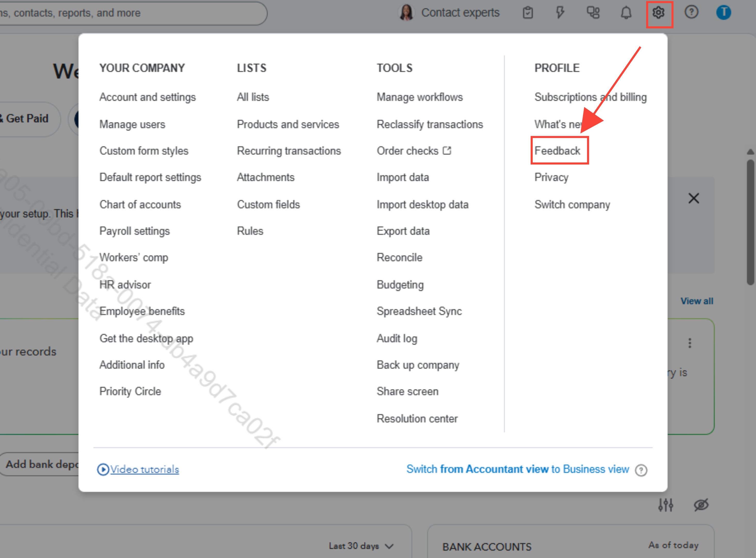Open the tasks clipboard icon

(x=528, y=13)
